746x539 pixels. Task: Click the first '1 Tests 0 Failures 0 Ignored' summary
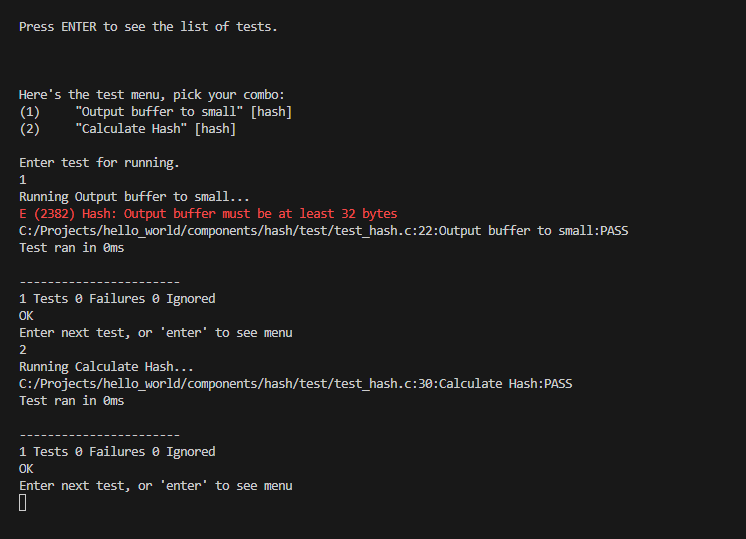117,299
